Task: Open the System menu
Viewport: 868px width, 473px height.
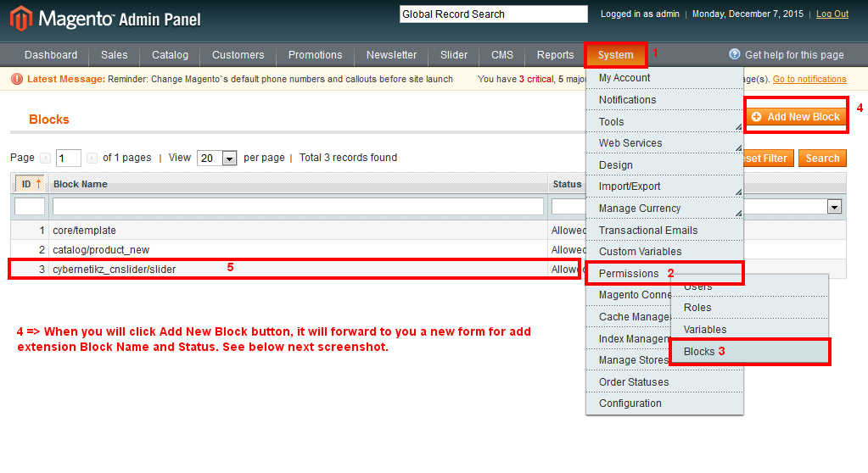Action: click(x=615, y=55)
